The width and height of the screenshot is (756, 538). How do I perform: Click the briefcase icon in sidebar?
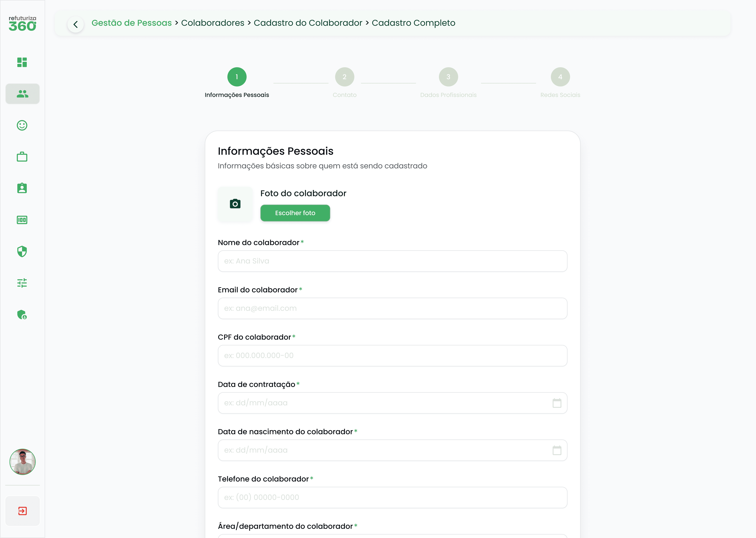(x=22, y=157)
